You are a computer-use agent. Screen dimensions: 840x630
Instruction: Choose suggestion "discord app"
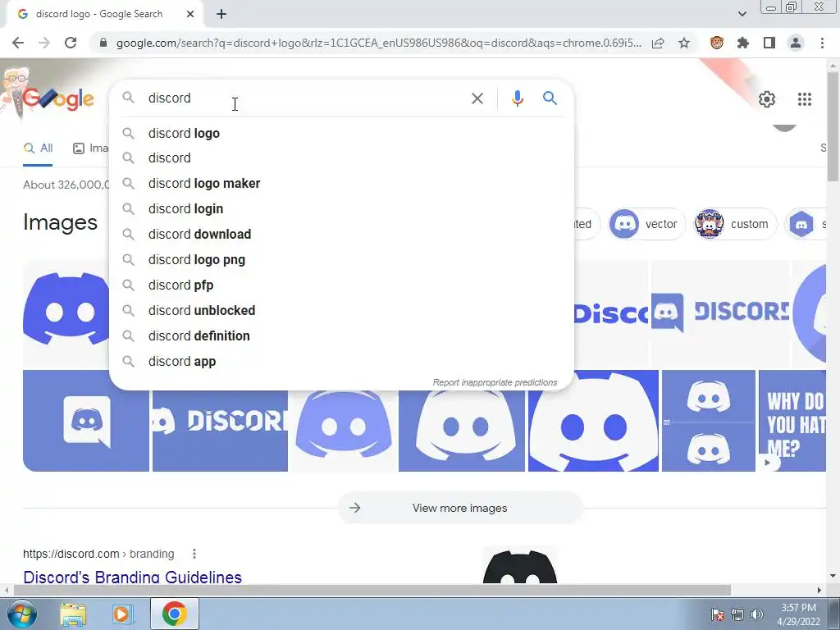point(341,362)
